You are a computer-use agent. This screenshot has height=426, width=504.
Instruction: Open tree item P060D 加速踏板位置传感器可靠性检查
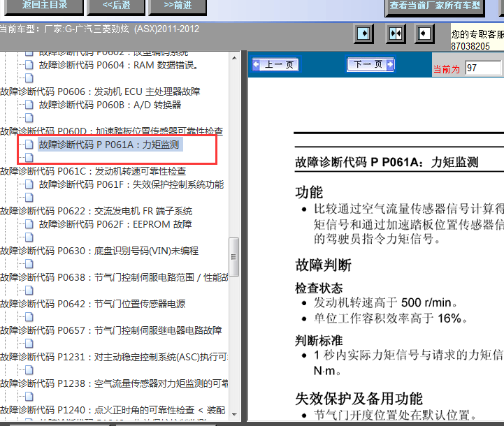coord(111,131)
